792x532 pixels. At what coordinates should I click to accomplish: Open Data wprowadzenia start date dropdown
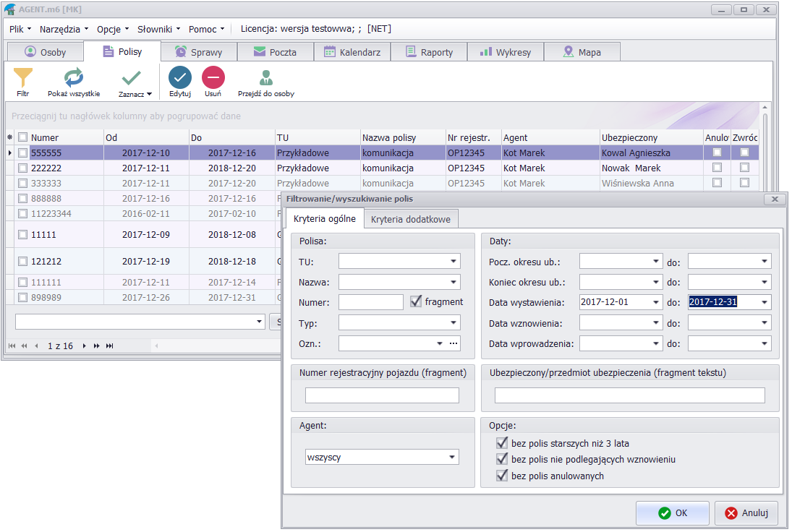tap(655, 344)
